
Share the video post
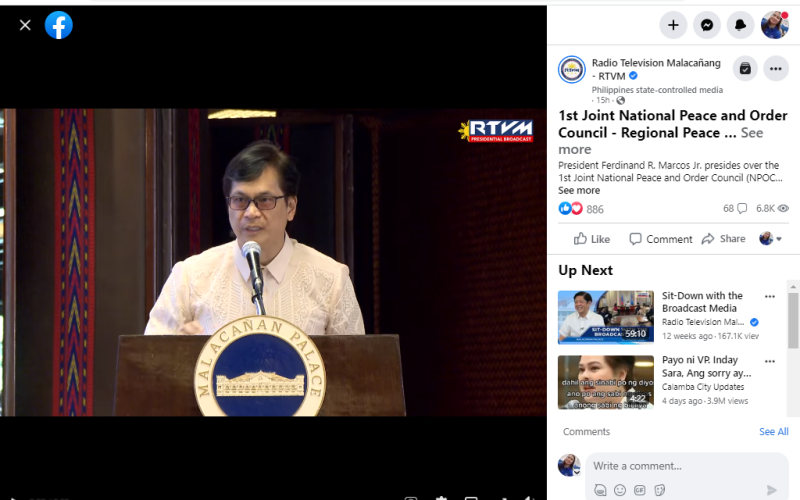[723, 239]
